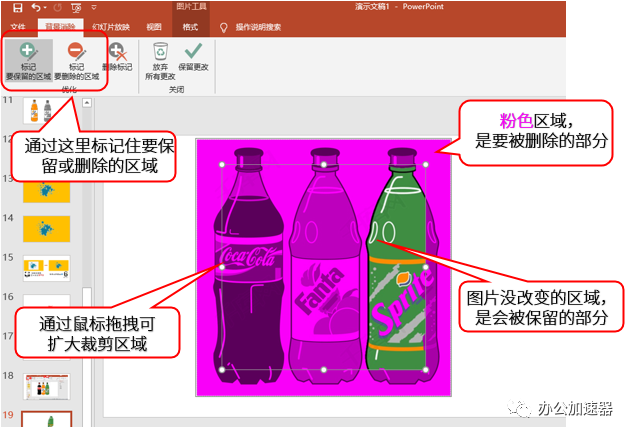
Task: Select 标记要删除的区域 red minus tool
Action: [77, 61]
